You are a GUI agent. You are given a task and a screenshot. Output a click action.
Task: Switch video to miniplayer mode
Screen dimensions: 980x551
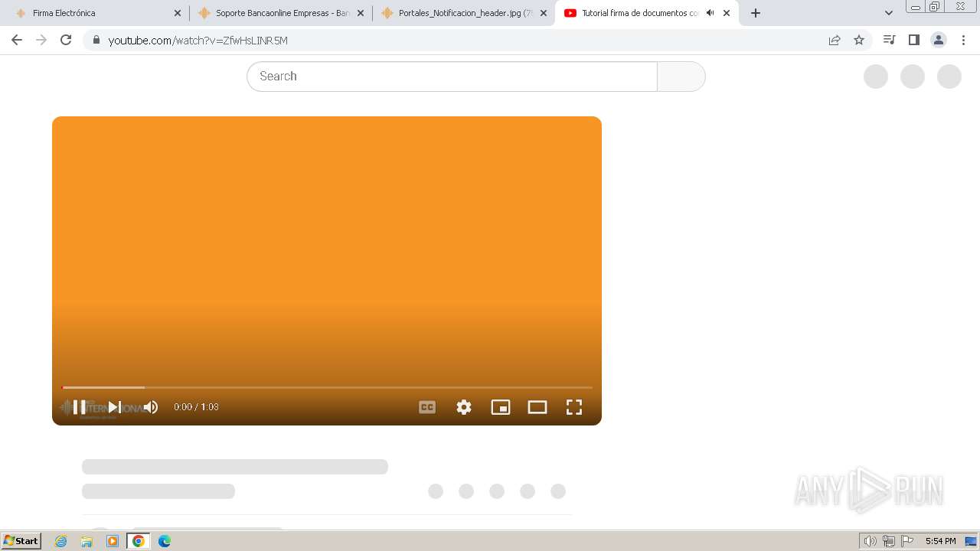pyautogui.click(x=501, y=407)
